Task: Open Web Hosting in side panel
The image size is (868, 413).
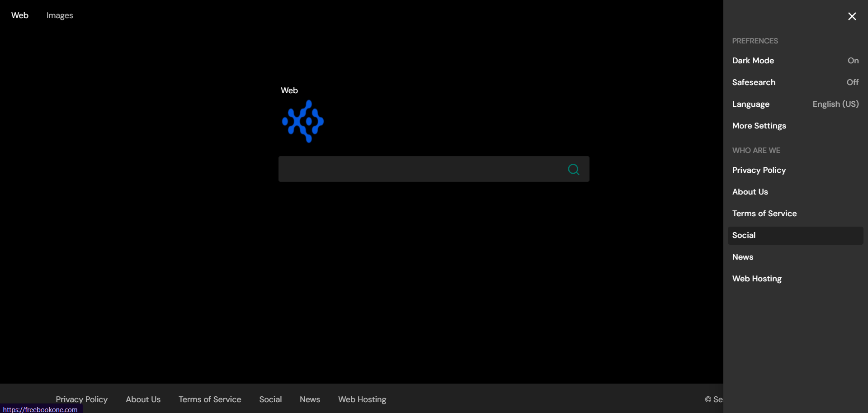Action: tap(757, 279)
